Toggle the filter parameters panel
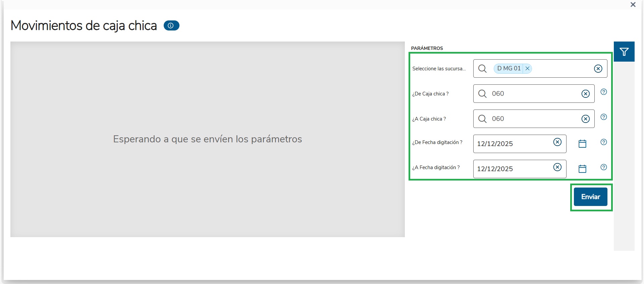 (x=624, y=52)
